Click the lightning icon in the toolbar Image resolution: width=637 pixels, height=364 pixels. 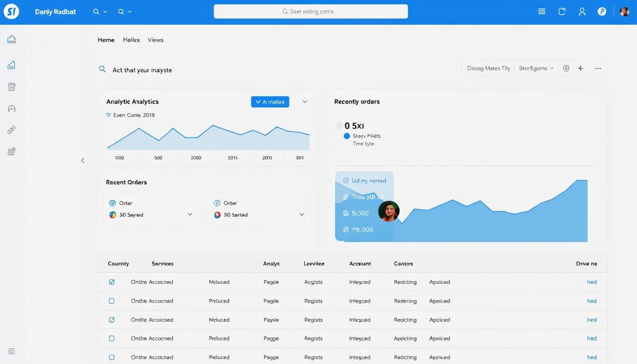click(581, 68)
